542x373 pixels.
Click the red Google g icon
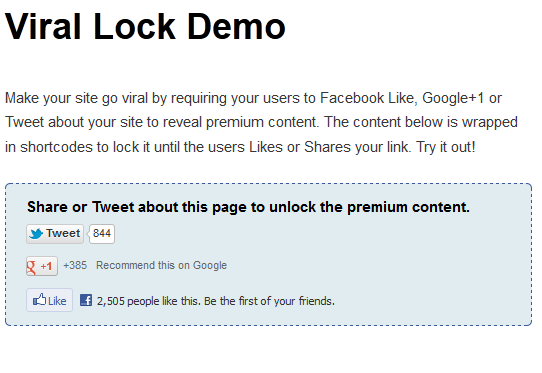(32, 267)
